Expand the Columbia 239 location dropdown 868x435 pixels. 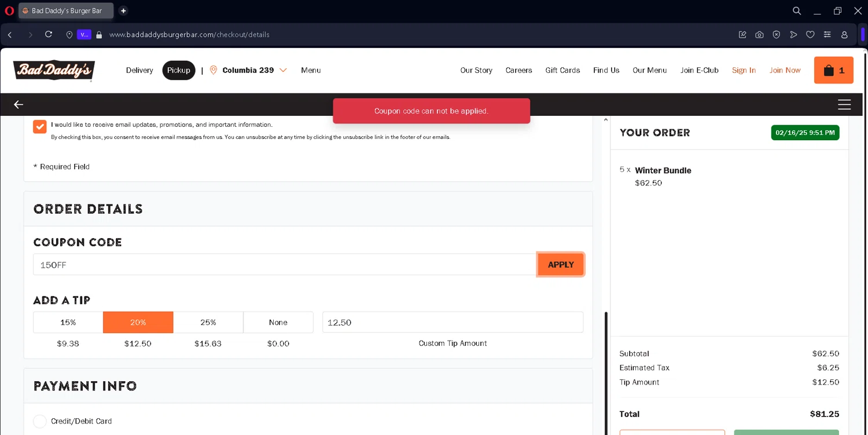(x=283, y=70)
